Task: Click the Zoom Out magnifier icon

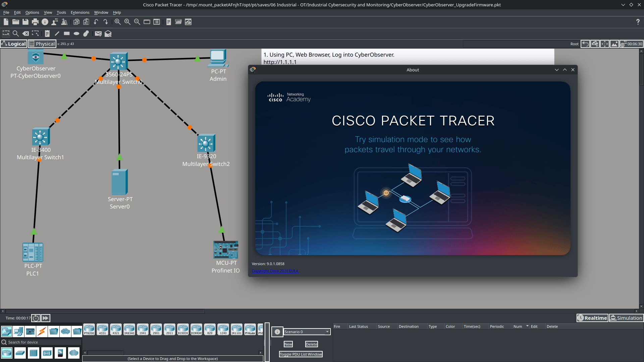Action: 137,22
